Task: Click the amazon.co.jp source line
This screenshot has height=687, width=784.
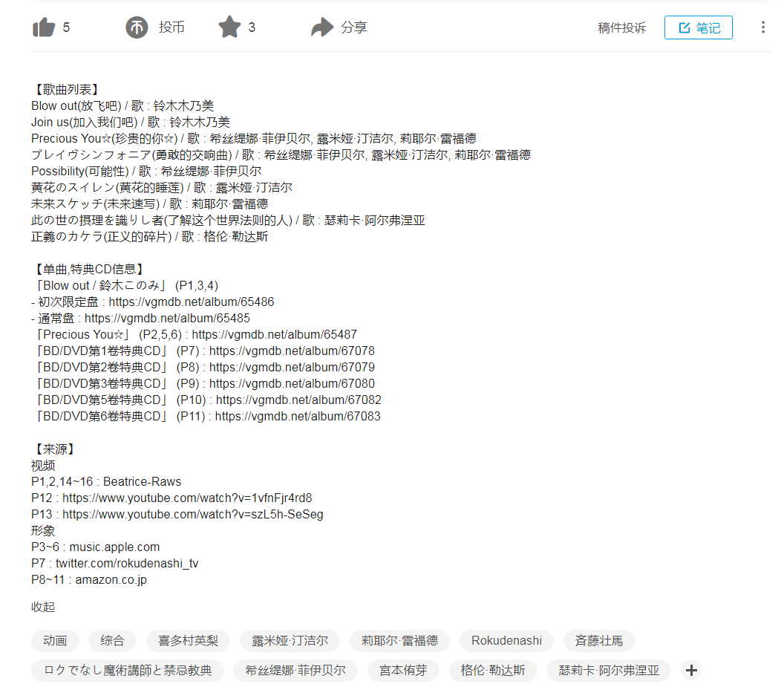Action: coord(89,580)
